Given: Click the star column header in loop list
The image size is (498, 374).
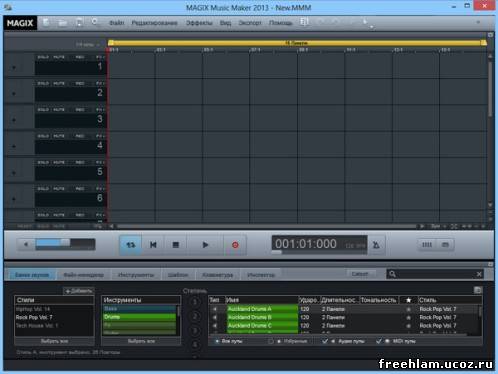Looking at the screenshot, I should pos(408,300).
